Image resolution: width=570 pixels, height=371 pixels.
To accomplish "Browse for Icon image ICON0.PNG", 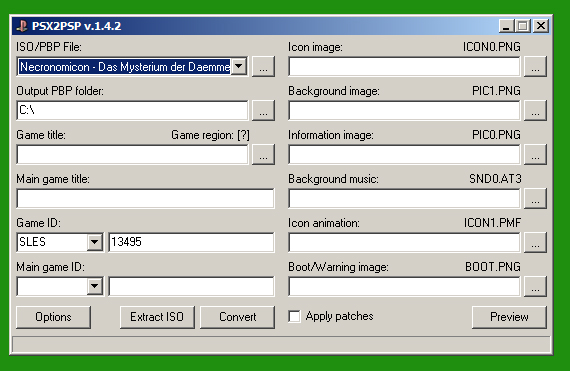I will click(x=535, y=66).
